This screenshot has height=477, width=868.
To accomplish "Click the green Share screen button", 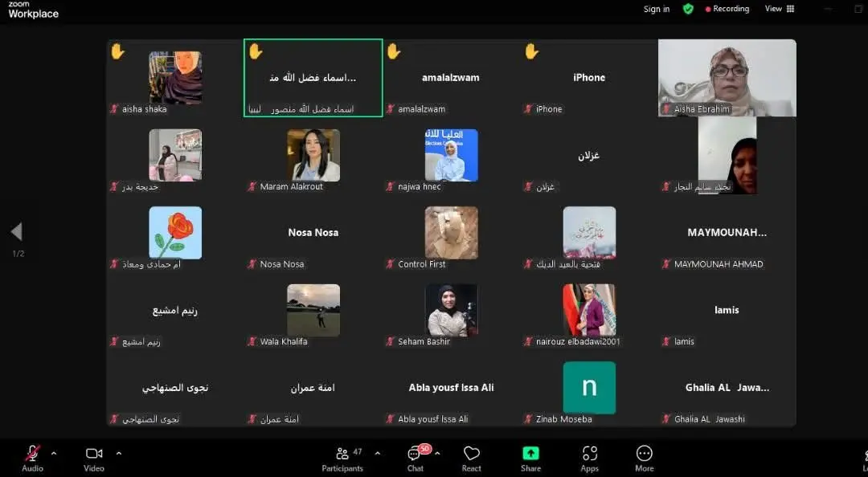I will [530, 458].
